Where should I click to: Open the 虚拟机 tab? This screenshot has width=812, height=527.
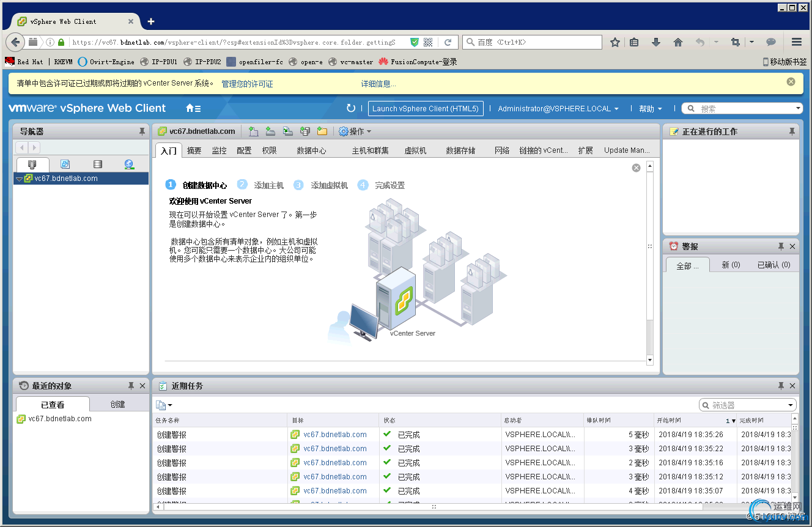(x=415, y=150)
